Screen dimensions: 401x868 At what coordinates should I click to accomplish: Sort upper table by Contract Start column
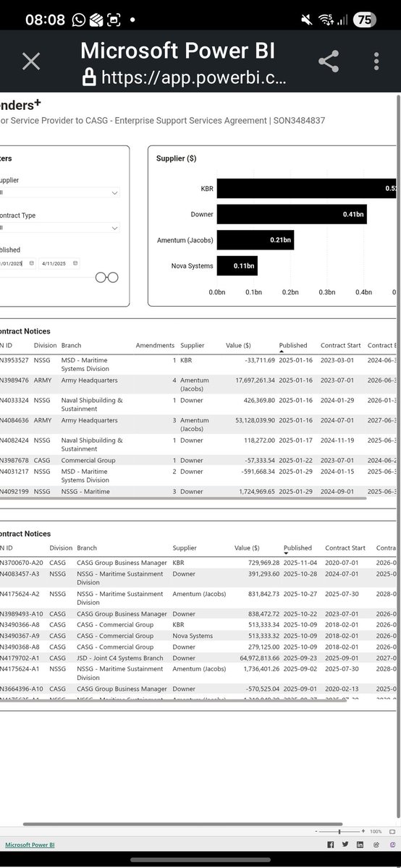coord(341,346)
